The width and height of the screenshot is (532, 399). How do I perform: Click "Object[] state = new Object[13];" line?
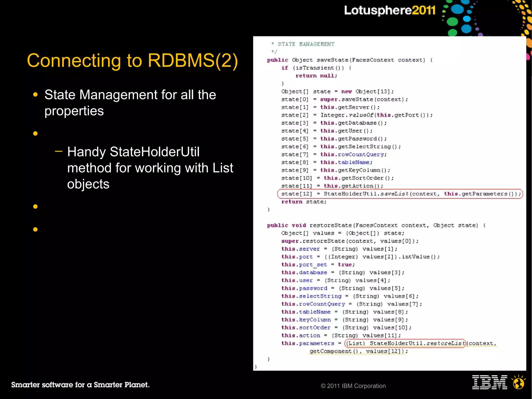(x=338, y=91)
